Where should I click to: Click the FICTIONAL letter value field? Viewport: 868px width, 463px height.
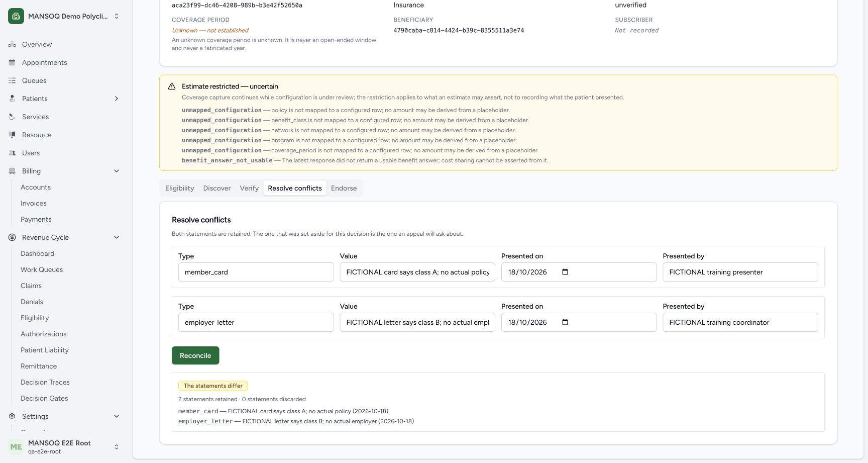coord(417,322)
